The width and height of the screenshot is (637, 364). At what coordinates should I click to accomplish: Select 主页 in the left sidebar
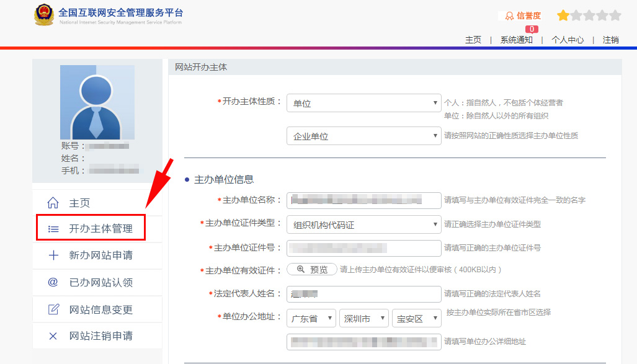point(97,203)
